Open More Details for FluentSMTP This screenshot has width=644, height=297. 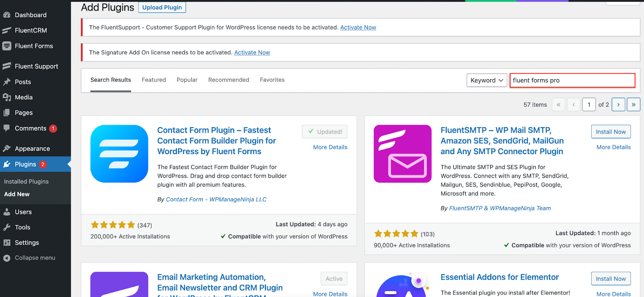(x=613, y=147)
